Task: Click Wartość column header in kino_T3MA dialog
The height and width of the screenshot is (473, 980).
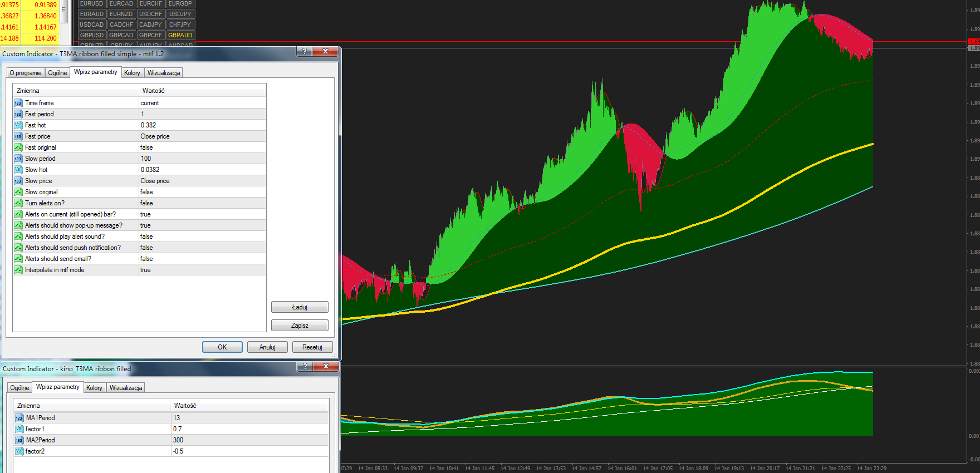Action: click(250, 406)
